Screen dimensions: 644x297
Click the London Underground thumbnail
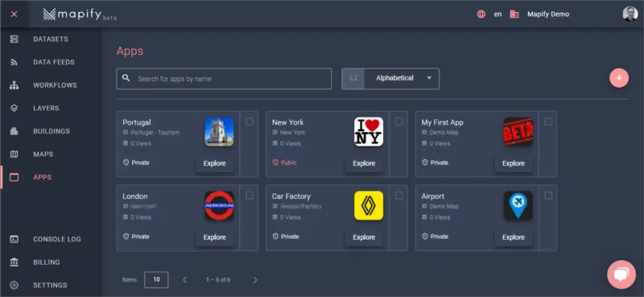(x=219, y=205)
